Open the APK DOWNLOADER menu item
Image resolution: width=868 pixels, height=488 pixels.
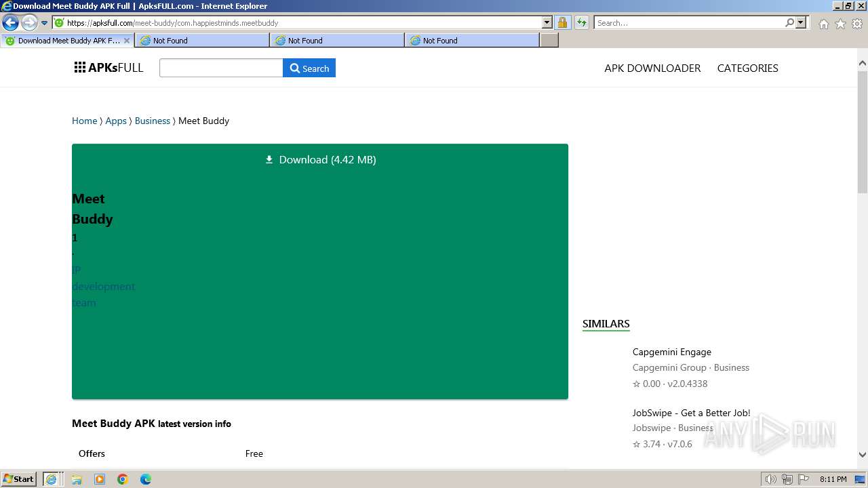coord(652,68)
